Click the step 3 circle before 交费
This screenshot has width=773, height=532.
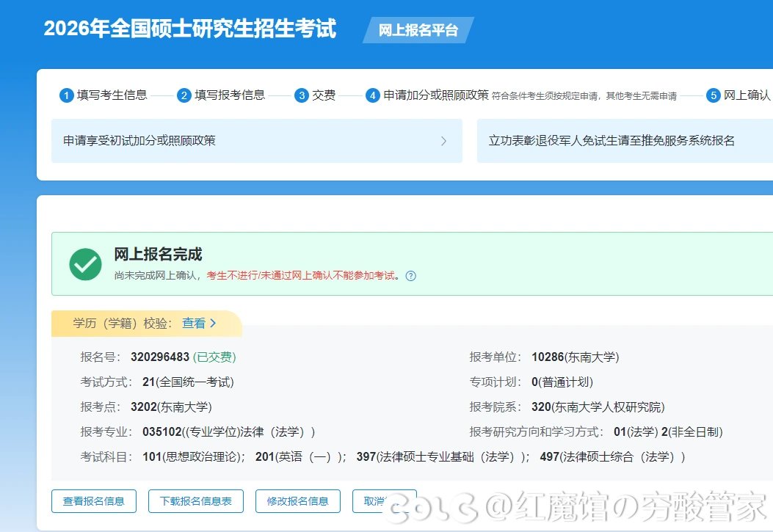coord(302,95)
